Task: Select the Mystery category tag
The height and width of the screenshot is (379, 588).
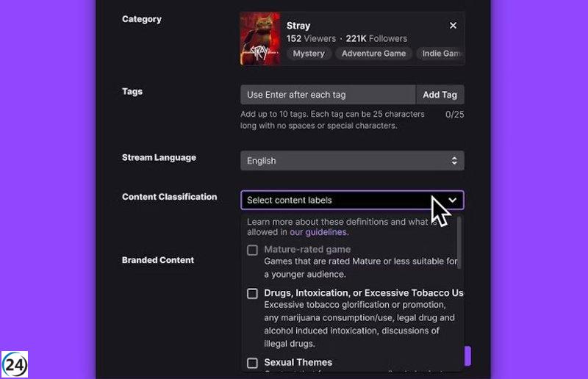Action: point(309,54)
